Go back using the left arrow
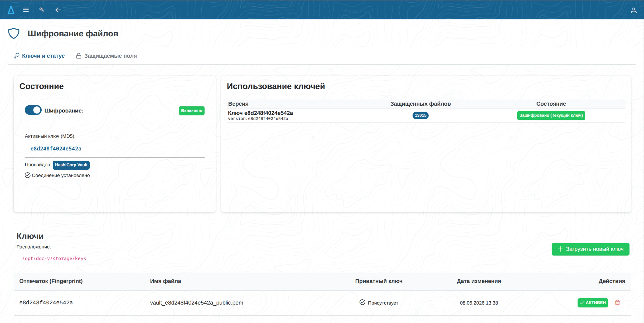 click(x=58, y=10)
